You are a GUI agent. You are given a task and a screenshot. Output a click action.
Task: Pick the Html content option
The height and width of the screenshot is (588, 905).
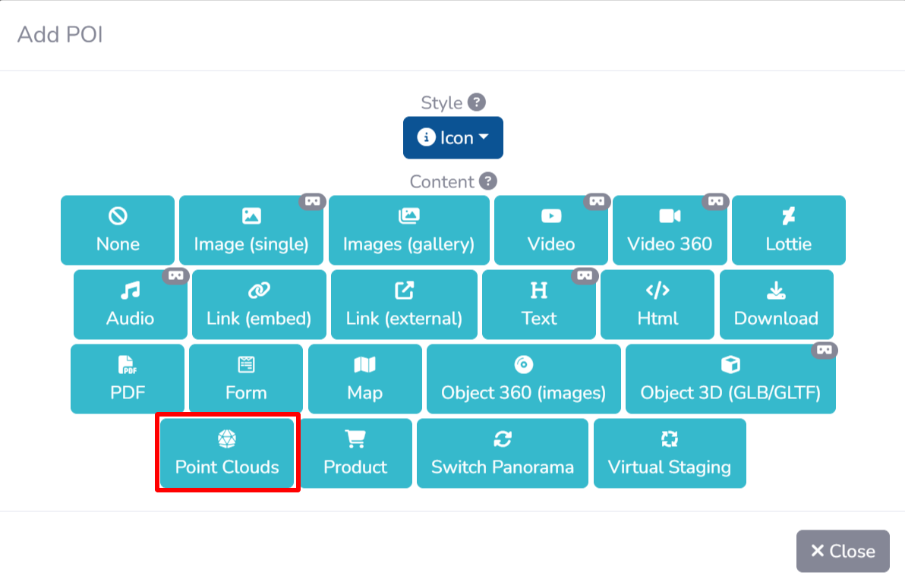(657, 305)
